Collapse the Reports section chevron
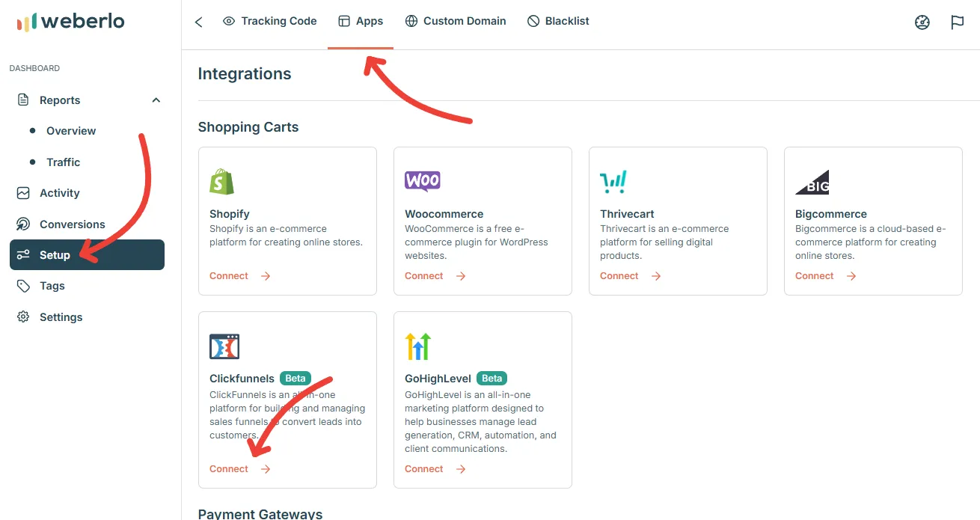The image size is (980, 520). click(x=156, y=100)
